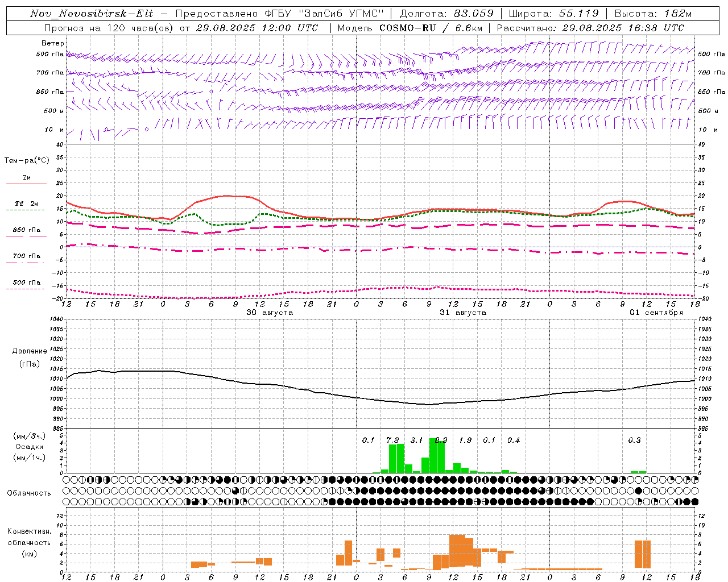Click the 850 гПа temperature legend entry

(x=27, y=230)
